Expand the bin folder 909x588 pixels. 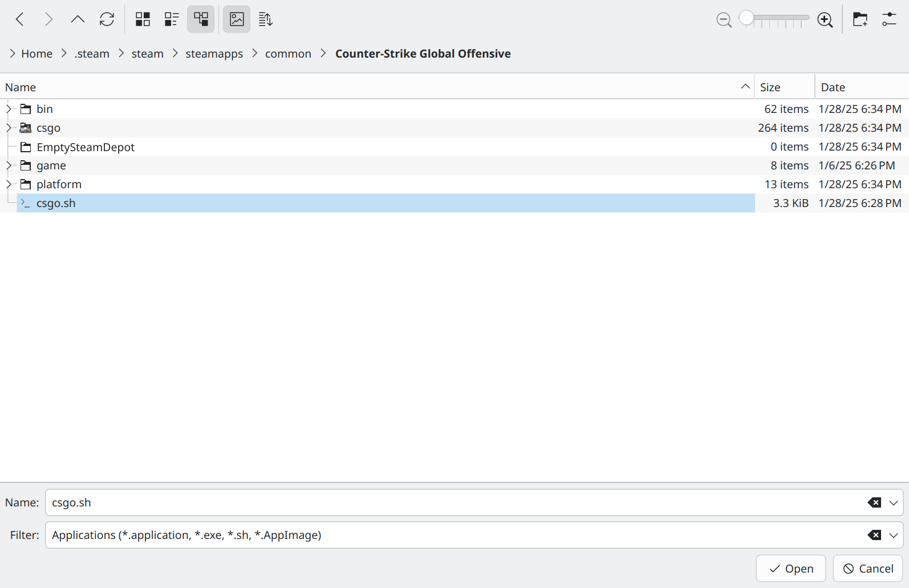pos(9,109)
